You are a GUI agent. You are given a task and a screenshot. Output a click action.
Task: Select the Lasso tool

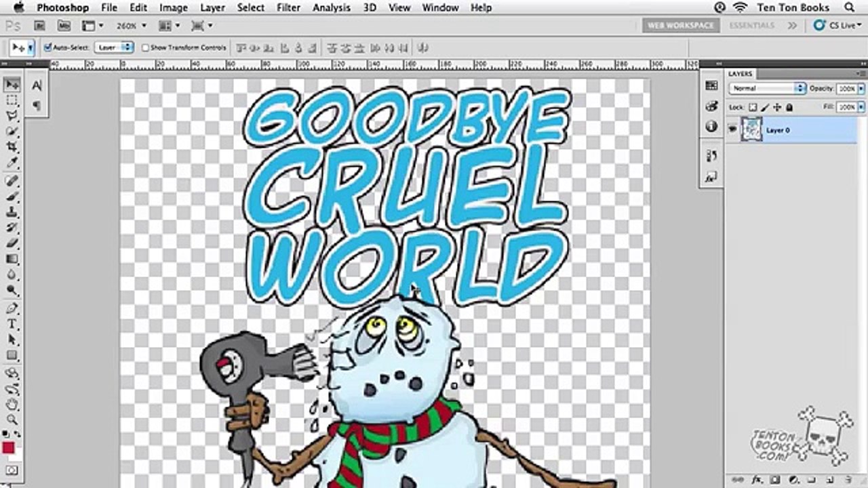tap(12, 116)
